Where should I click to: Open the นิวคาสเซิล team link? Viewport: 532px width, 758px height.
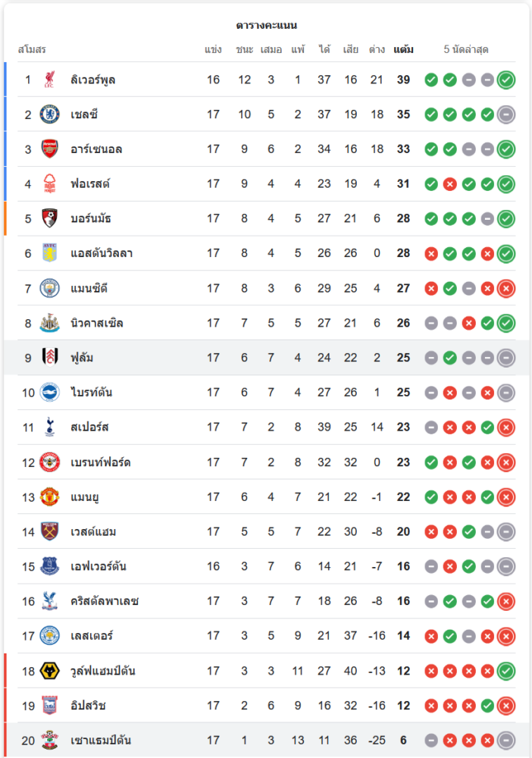point(96,323)
